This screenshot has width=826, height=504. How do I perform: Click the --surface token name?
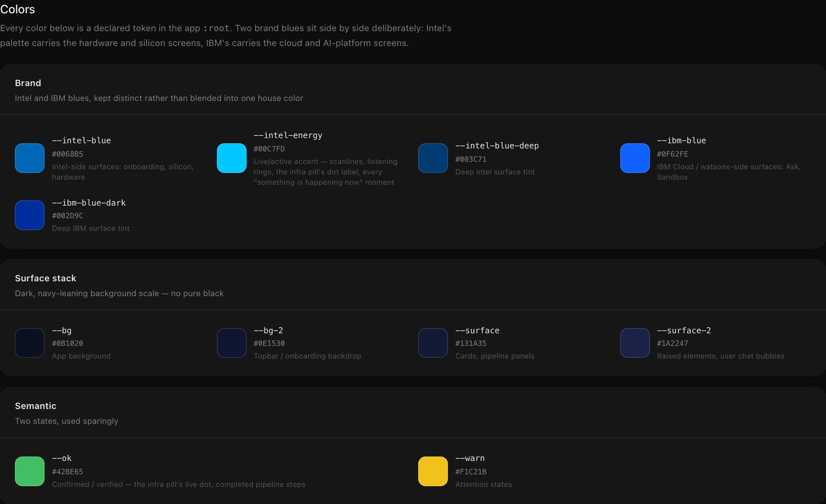tap(477, 330)
